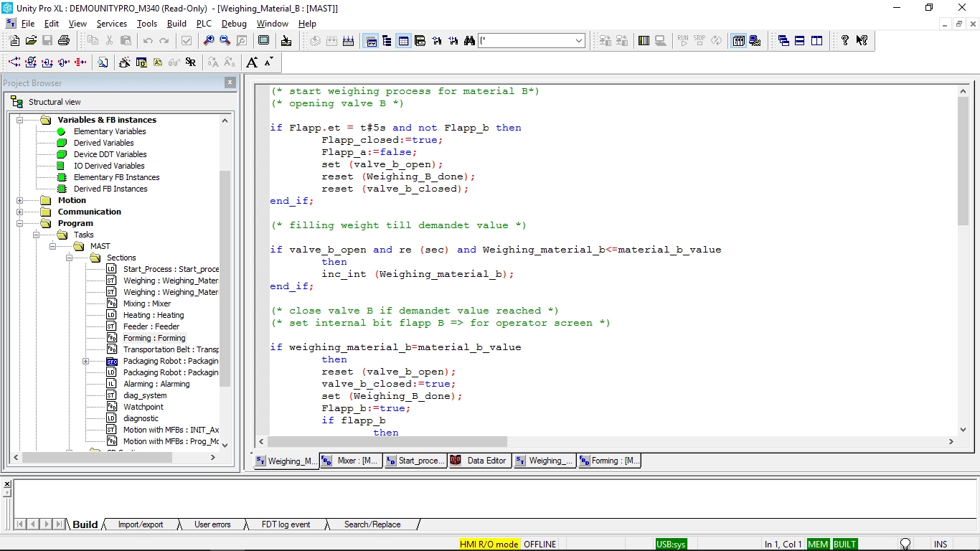Image resolution: width=980 pixels, height=551 pixels.
Task: Open the File menu
Action: pos(28,24)
